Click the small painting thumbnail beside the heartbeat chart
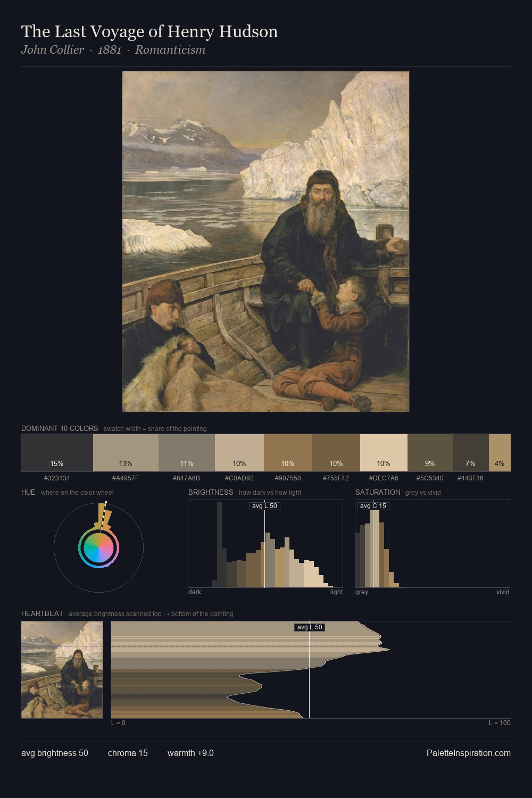Screen dimensions: 532x798 point(62,670)
